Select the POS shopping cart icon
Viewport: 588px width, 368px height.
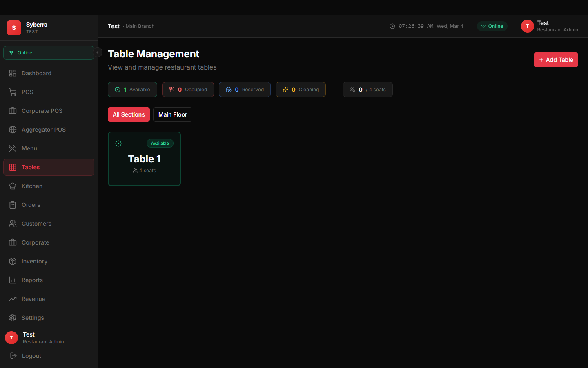pyautogui.click(x=13, y=92)
